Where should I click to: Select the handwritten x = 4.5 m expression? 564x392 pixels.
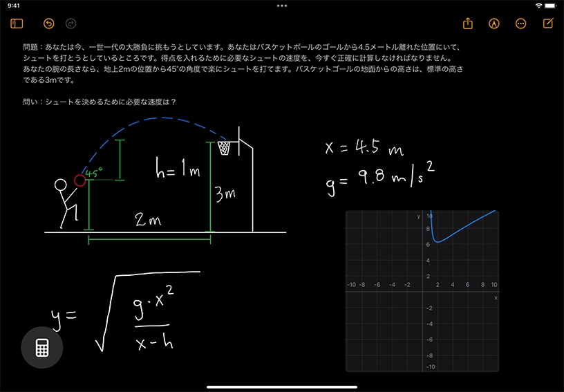(x=363, y=147)
